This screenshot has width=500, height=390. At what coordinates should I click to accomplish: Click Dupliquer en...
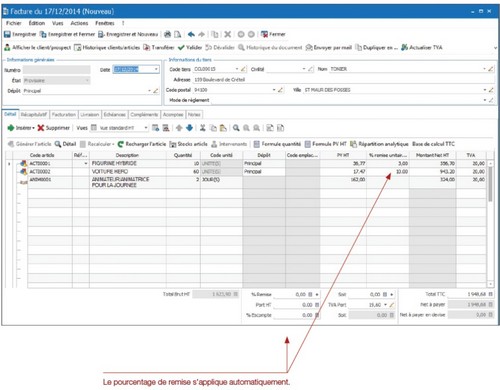[x=376, y=48]
